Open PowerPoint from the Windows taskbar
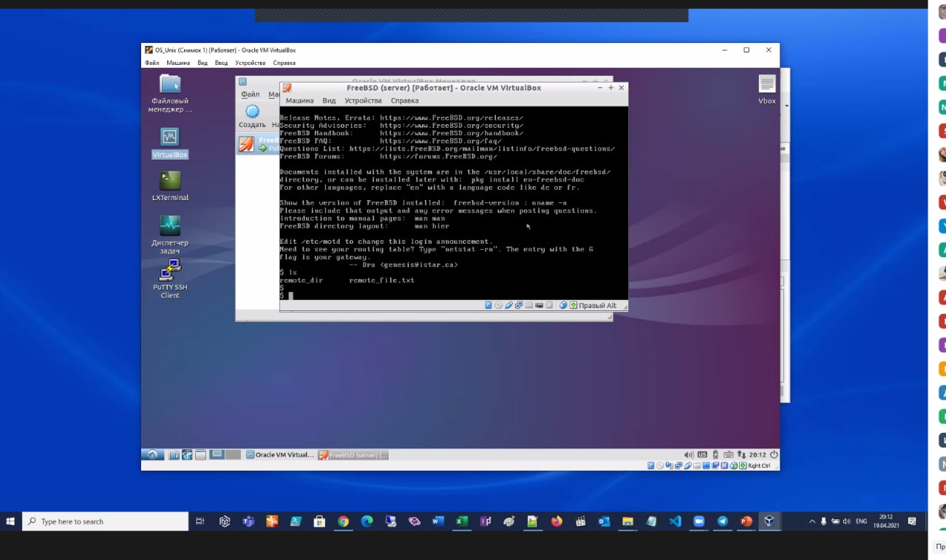The width and height of the screenshot is (946, 560). coord(746,521)
